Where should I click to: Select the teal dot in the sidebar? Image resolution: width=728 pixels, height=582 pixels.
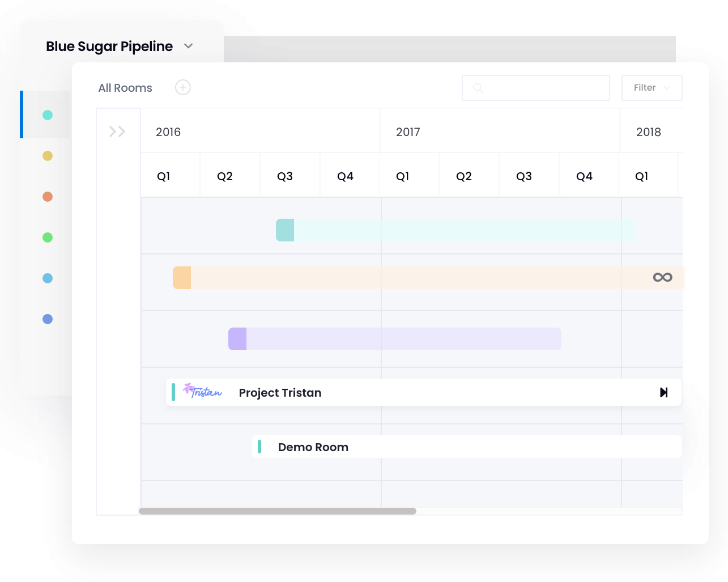click(x=48, y=115)
